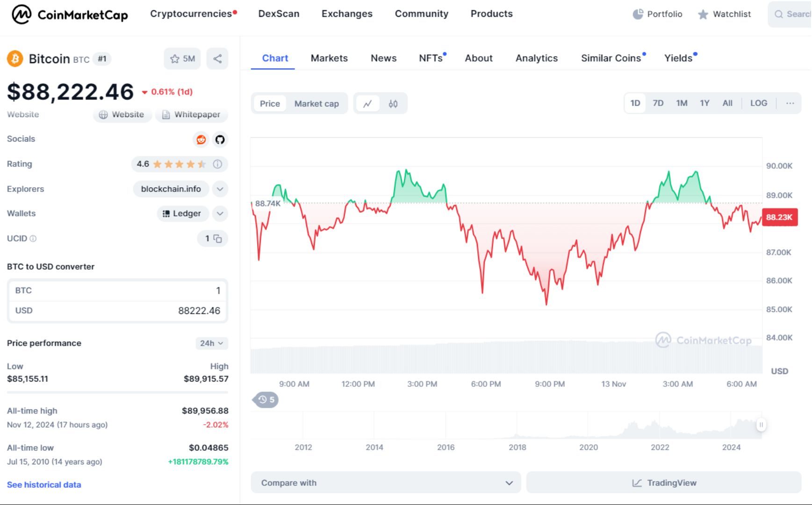Copy the UCID value

click(218, 238)
